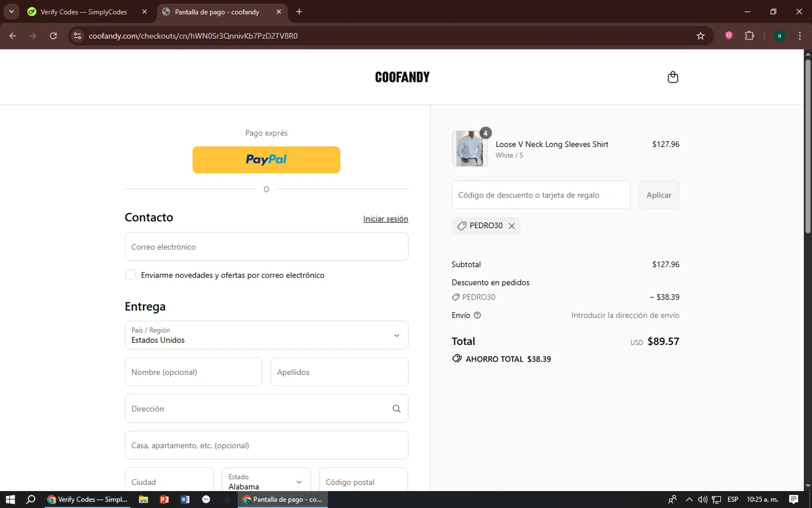Open the uBlock shield extension icon
812x508 pixels.
click(x=729, y=36)
